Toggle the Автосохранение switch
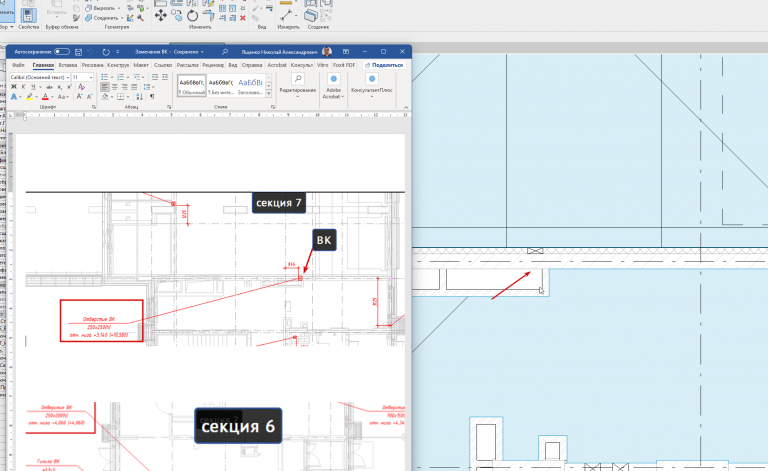 click(x=62, y=51)
